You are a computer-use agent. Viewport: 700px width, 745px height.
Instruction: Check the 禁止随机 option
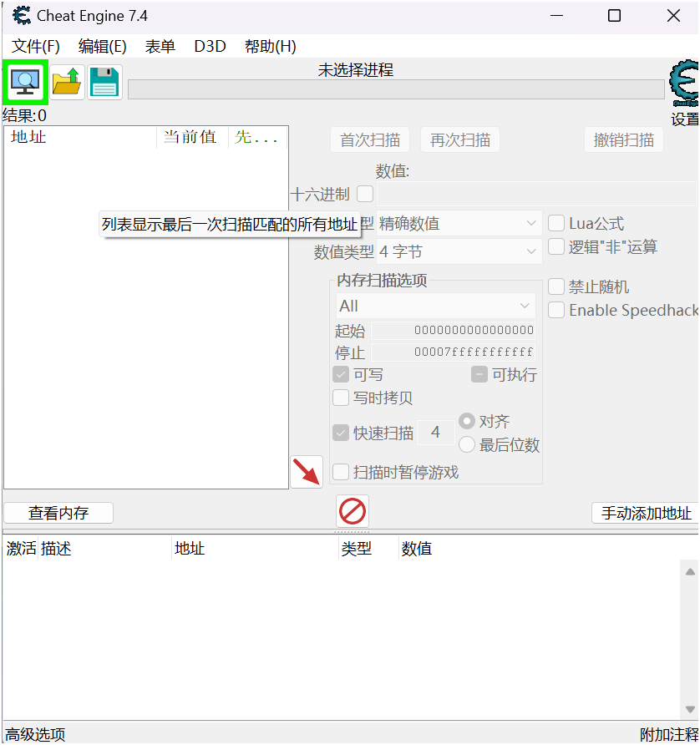556,286
